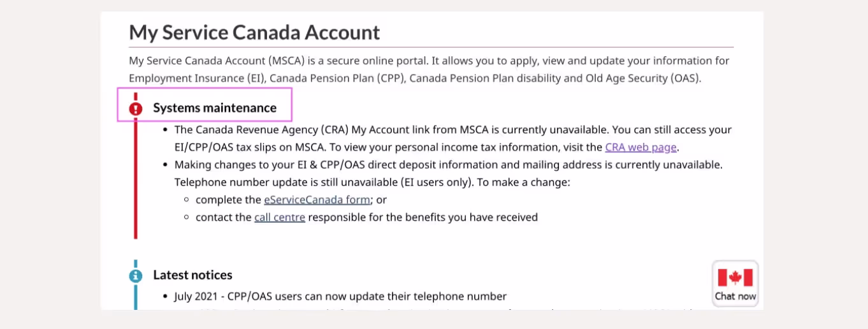This screenshot has width=868, height=329.
Task: Open the CRA web page link
Action: click(641, 147)
